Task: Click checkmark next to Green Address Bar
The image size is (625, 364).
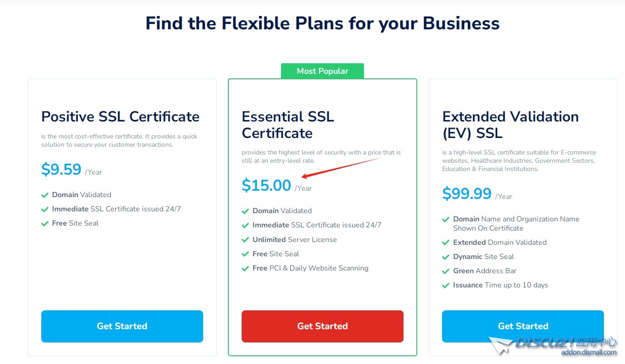Action: (446, 271)
